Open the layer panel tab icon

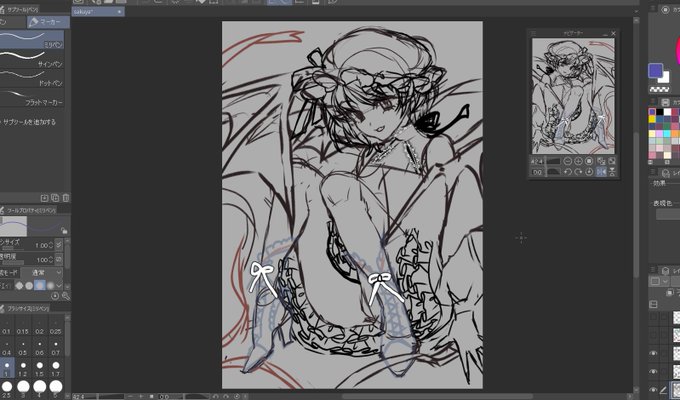(x=665, y=271)
